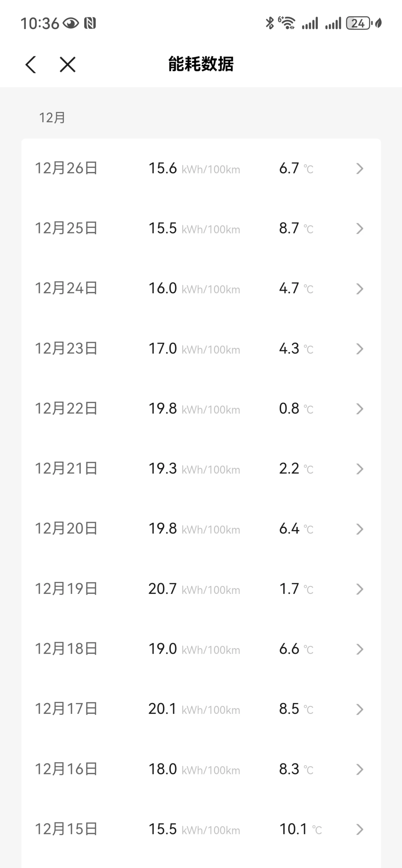Image resolution: width=402 pixels, height=868 pixels.
Task: Open 12月20日 energy record
Action: [x=201, y=529]
